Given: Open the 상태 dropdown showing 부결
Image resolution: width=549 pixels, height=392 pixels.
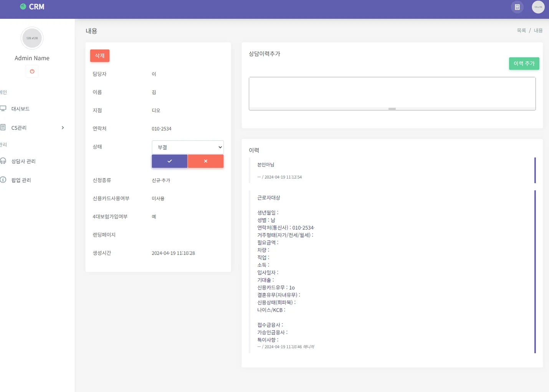Looking at the screenshot, I should pyautogui.click(x=188, y=147).
